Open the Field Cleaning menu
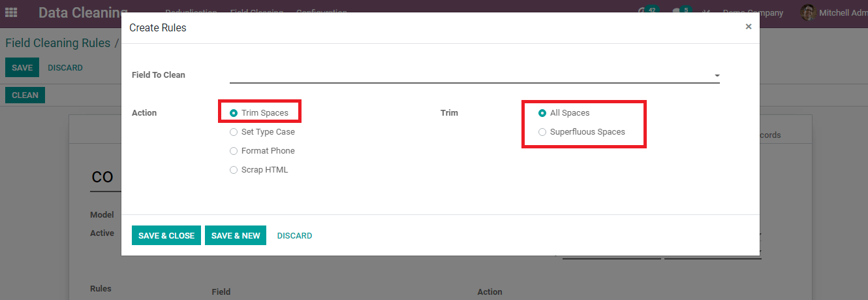The width and height of the screenshot is (868, 300). 256,12
